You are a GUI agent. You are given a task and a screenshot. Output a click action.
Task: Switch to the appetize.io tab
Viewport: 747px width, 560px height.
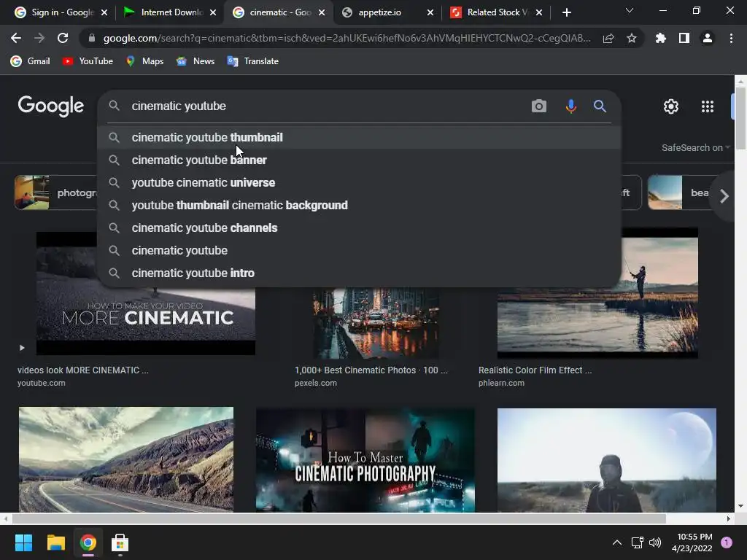click(379, 12)
